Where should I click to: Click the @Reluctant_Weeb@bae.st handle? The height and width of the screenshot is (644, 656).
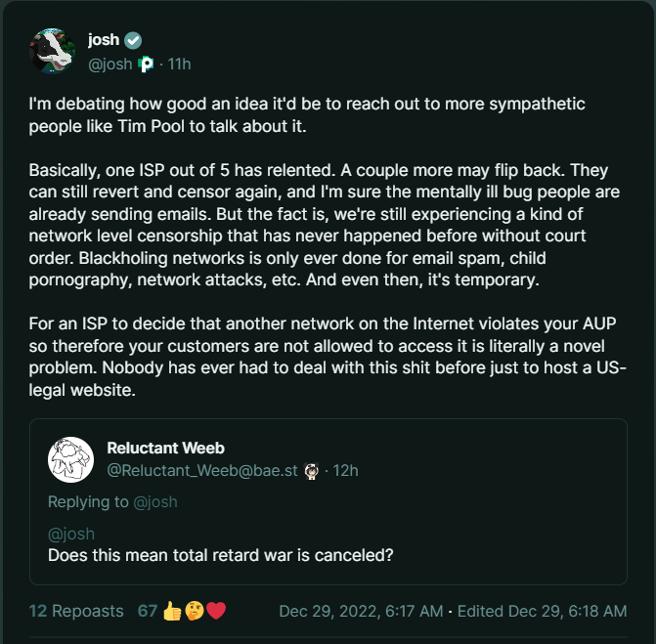click(x=203, y=470)
